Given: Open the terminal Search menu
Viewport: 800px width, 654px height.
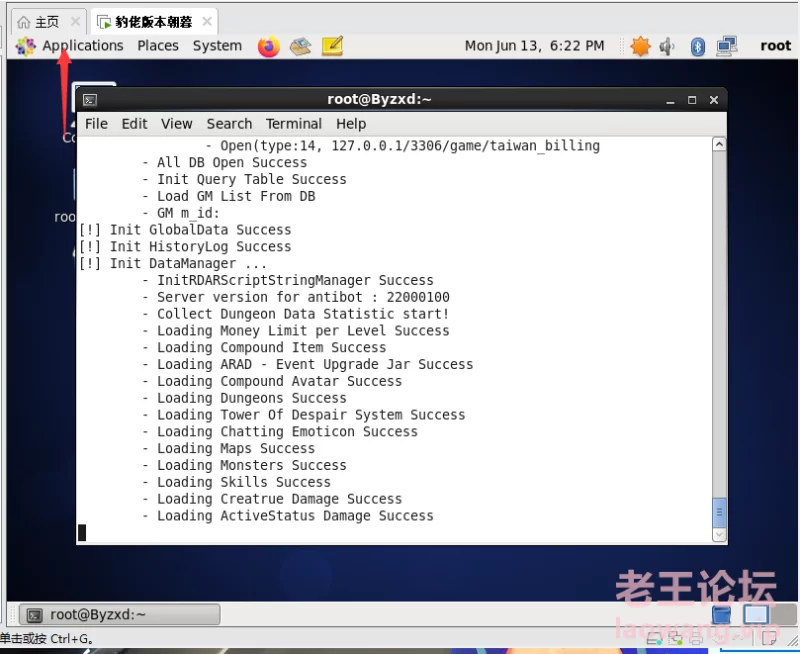Looking at the screenshot, I should [x=229, y=124].
